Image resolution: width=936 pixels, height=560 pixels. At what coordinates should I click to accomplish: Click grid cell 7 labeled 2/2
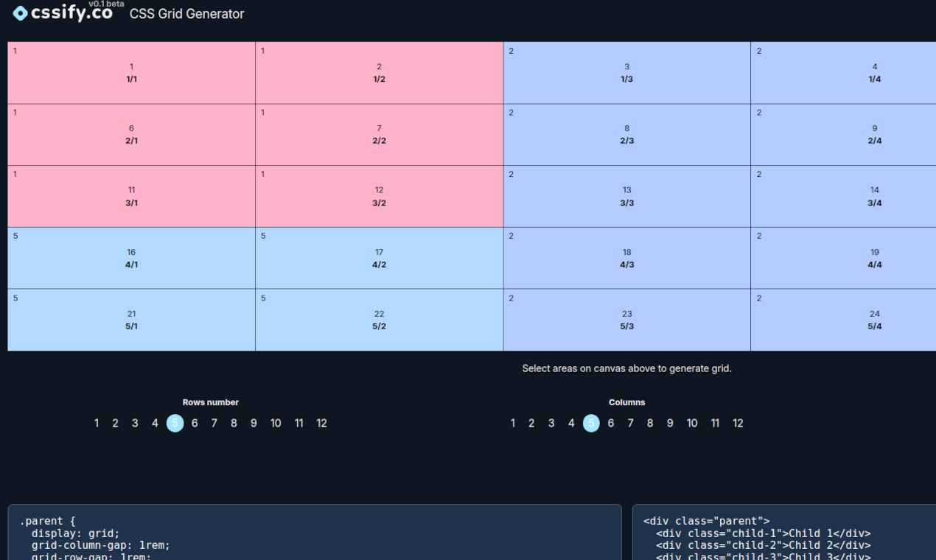pos(379,135)
